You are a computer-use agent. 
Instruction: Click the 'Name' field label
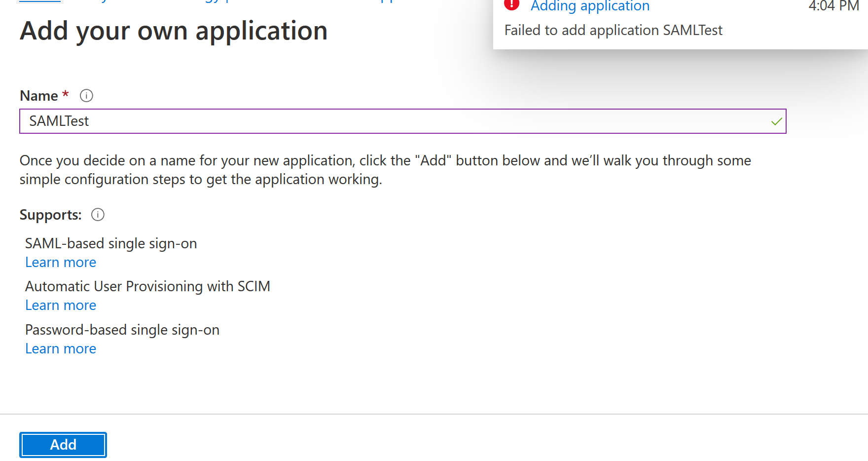[x=39, y=96]
